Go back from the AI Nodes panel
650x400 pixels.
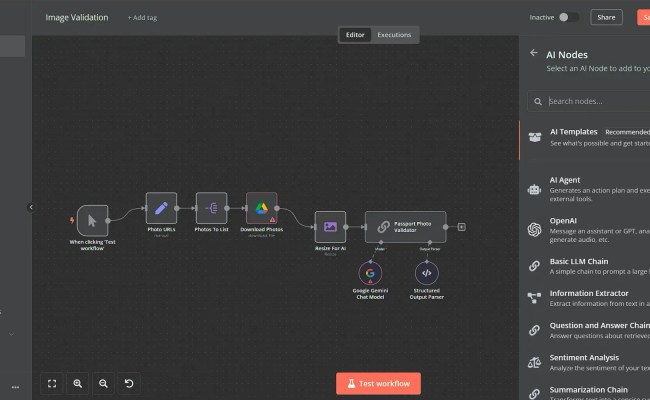tap(534, 53)
